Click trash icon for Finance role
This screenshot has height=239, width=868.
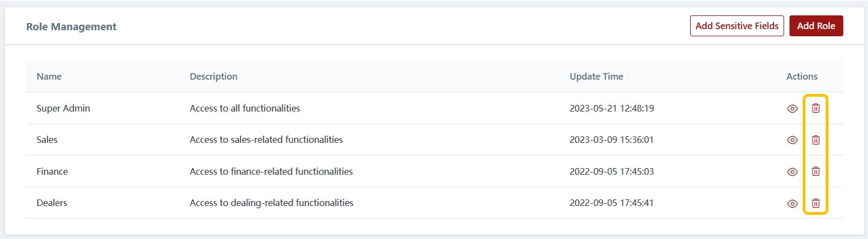(816, 171)
